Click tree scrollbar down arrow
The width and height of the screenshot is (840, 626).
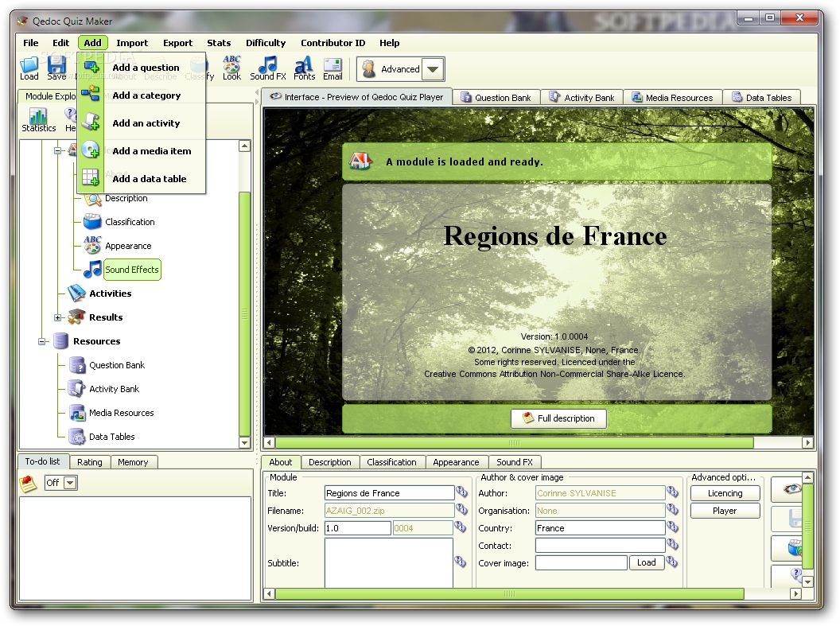[x=244, y=442]
